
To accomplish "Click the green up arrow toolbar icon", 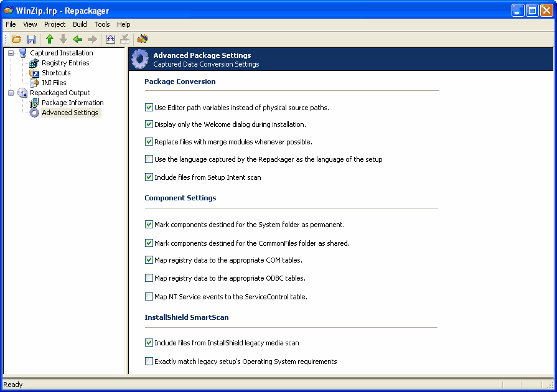I will click(x=50, y=39).
